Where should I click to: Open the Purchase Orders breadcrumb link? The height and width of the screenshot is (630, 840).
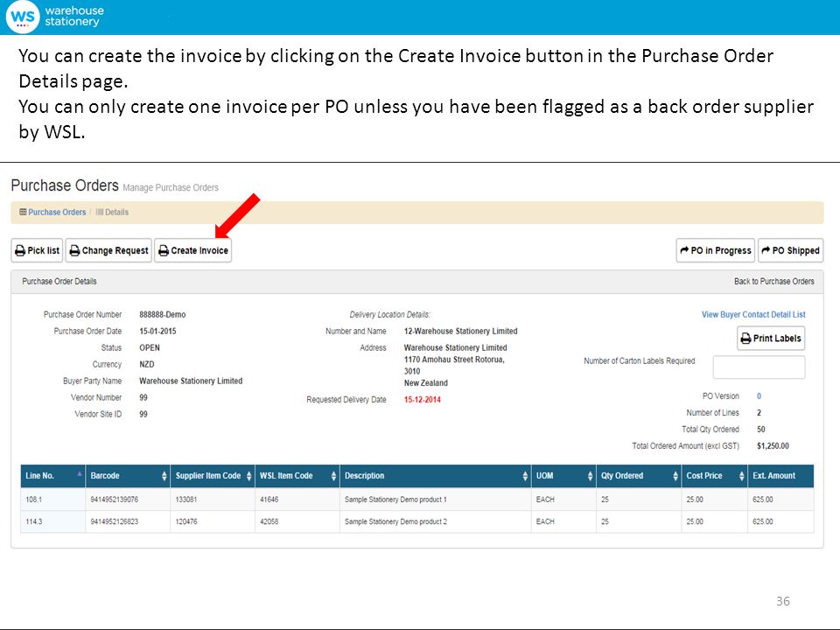click(57, 212)
